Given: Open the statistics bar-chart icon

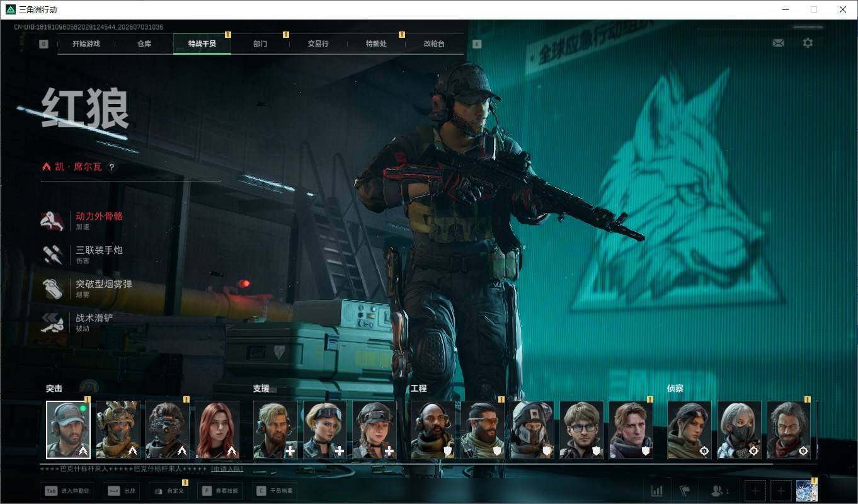Looking at the screenshot, I should (x=656, y=491).
